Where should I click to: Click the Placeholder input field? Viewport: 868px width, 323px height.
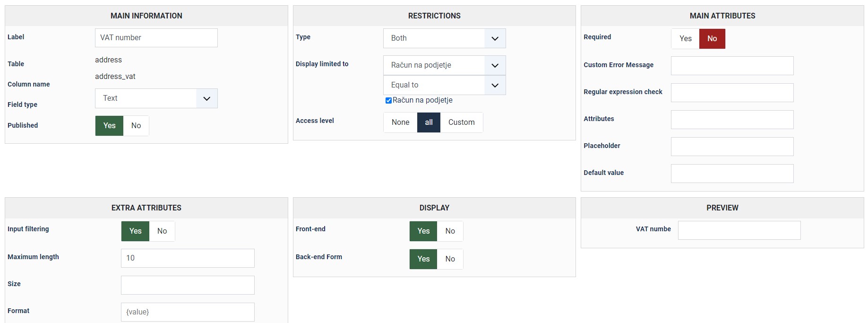pyautogui.click(x=732, y=147)
